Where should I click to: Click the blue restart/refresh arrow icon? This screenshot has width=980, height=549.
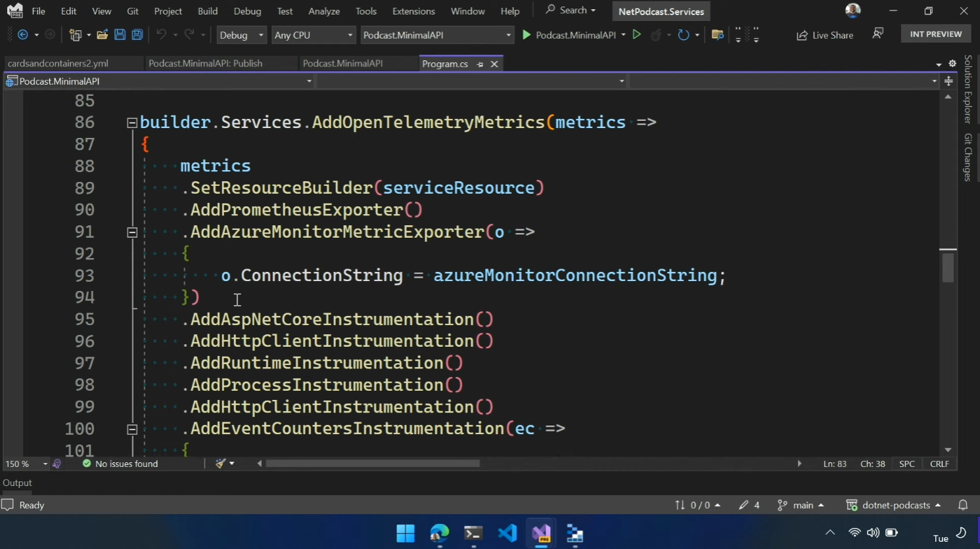click(684, 35)
